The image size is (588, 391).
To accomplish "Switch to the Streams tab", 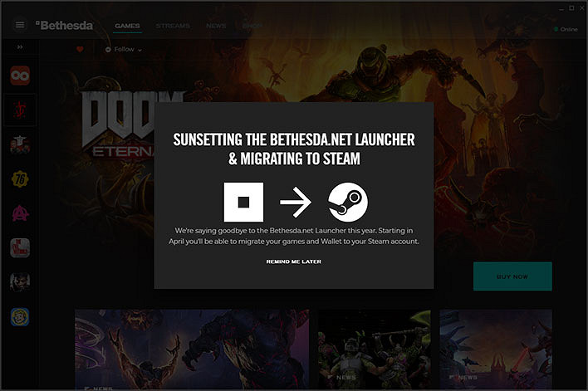I will point(173,26).
